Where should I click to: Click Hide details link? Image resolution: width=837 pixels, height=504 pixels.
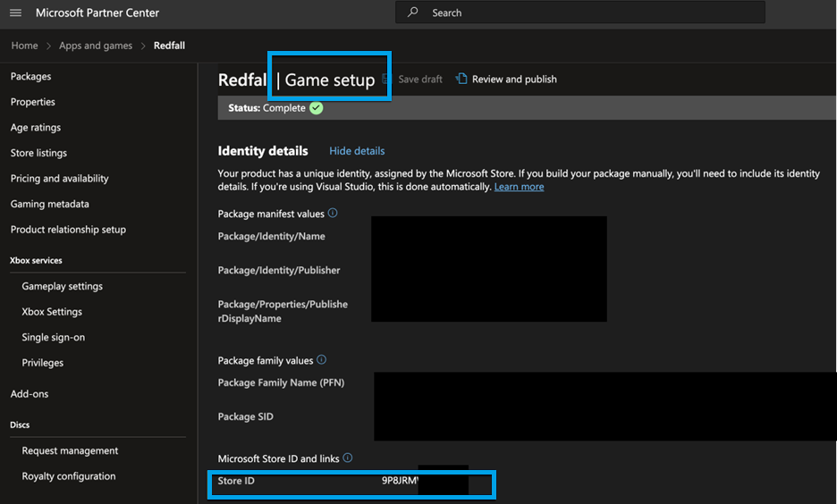357,151
